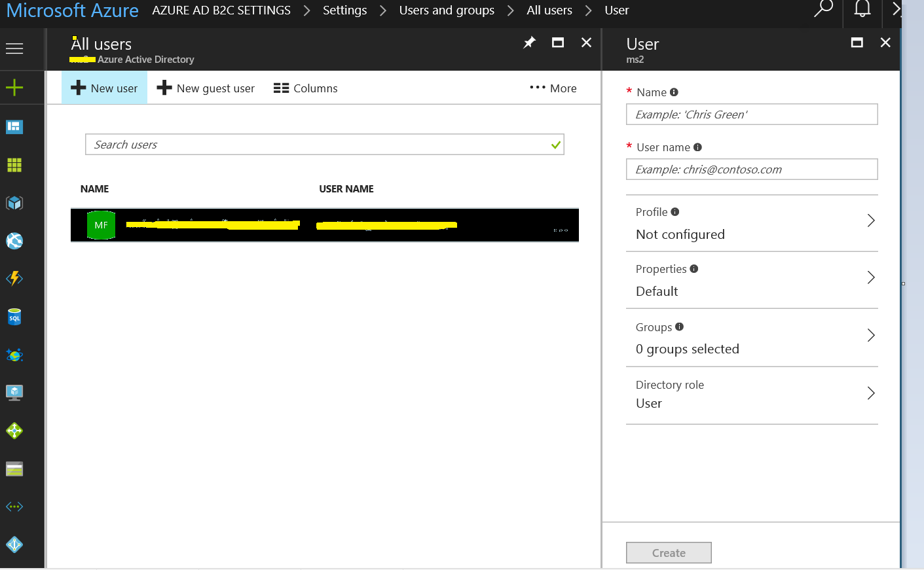This screenshot has height=570, width=924.
Task: Close the All users blade
Action: coord(587,43)
